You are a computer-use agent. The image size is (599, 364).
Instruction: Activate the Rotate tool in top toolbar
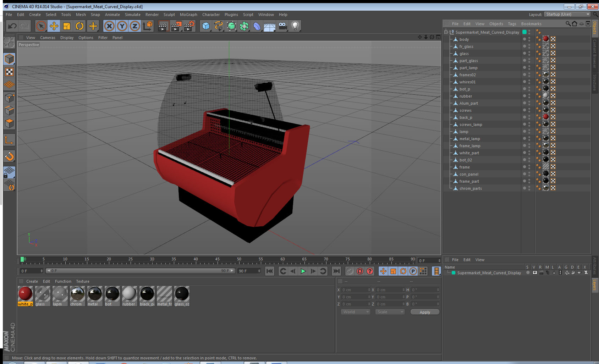[x=79, y=26]
